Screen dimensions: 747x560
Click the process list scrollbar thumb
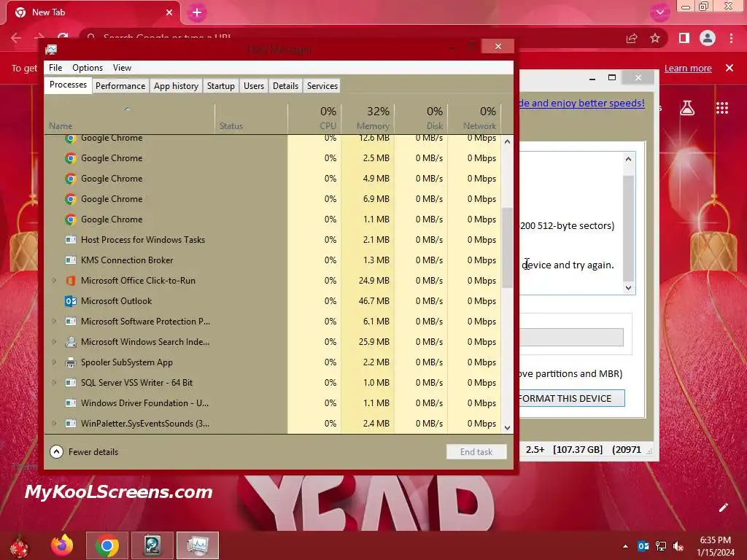(508, 248)
